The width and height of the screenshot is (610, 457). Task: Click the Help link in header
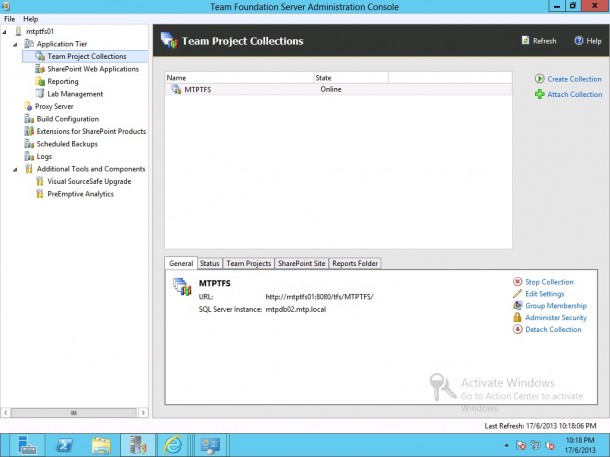click(x=588, y=41)
